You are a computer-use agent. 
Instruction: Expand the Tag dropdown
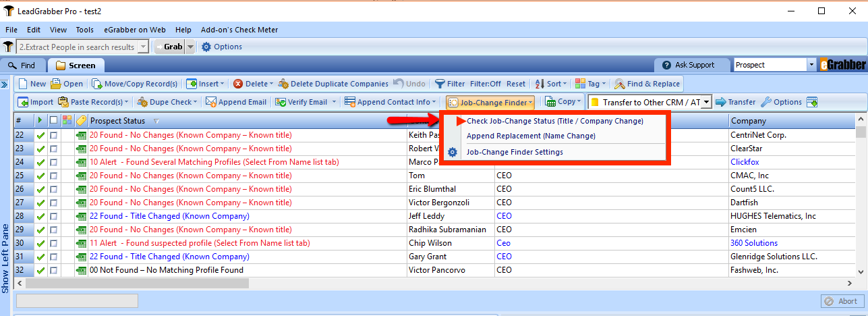(604, 84)
